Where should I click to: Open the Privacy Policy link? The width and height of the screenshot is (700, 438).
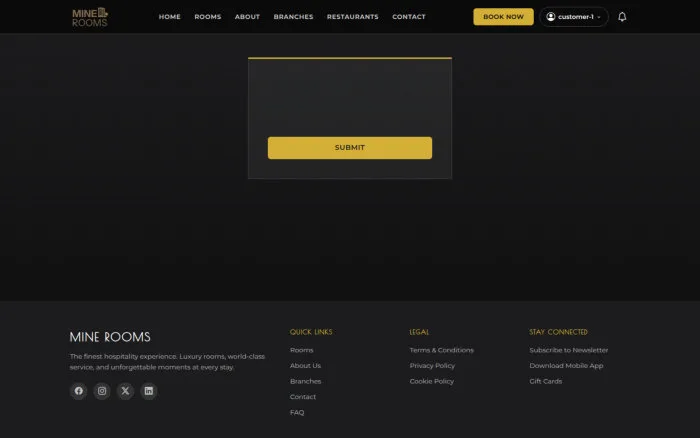coord(432,366)
